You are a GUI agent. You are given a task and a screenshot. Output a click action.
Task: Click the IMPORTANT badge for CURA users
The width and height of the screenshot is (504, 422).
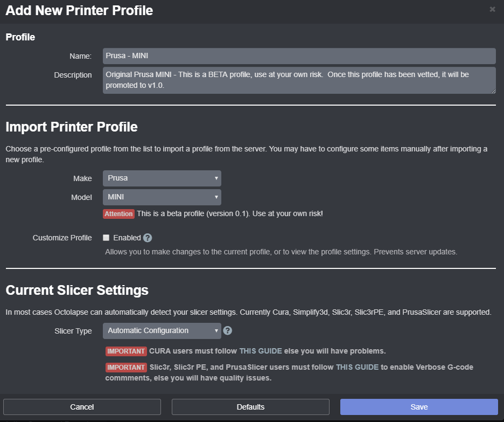coord(126,351)
